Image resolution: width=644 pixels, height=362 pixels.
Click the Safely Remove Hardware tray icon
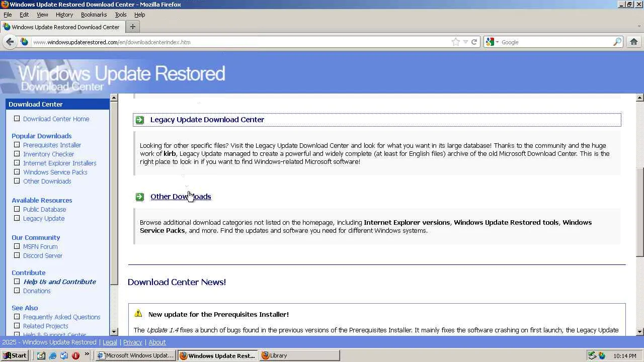(x=592, y=355)
